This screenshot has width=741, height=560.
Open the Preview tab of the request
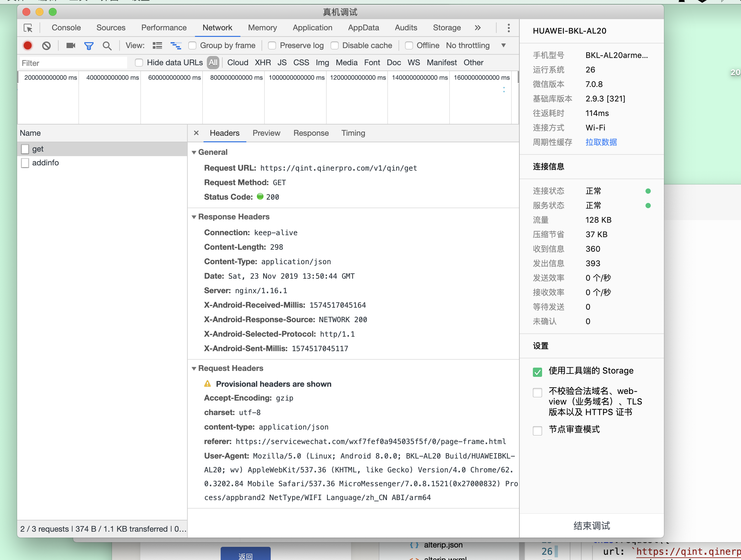click(266, 133)
